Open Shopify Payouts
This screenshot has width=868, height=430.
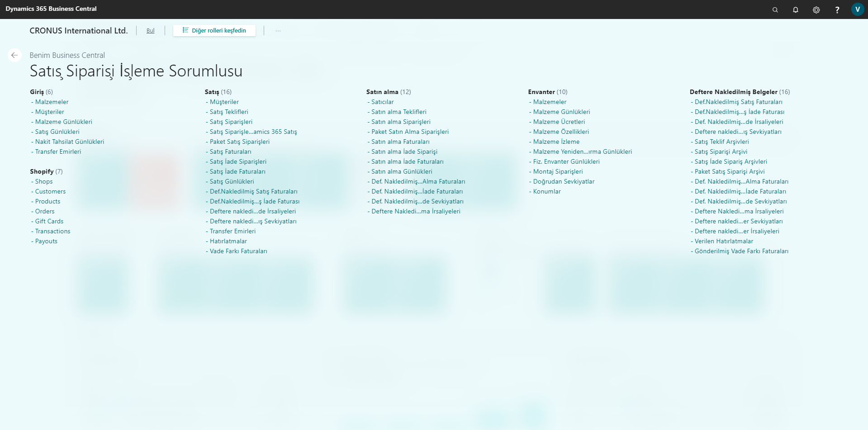point(47,241)
